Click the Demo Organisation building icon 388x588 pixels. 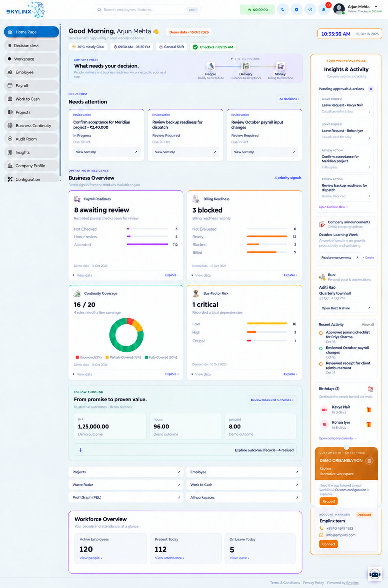pos(369,461)
